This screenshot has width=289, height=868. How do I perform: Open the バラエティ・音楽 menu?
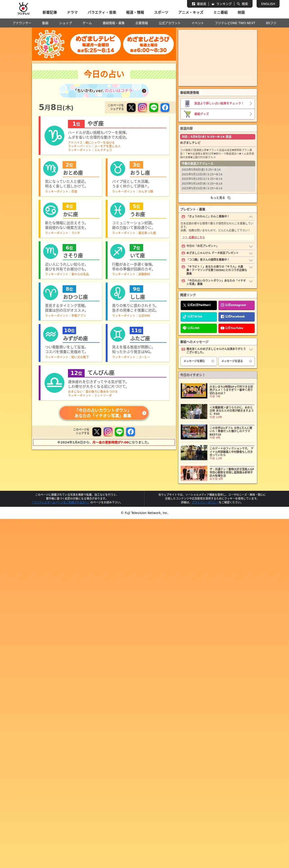coord(102,12)
